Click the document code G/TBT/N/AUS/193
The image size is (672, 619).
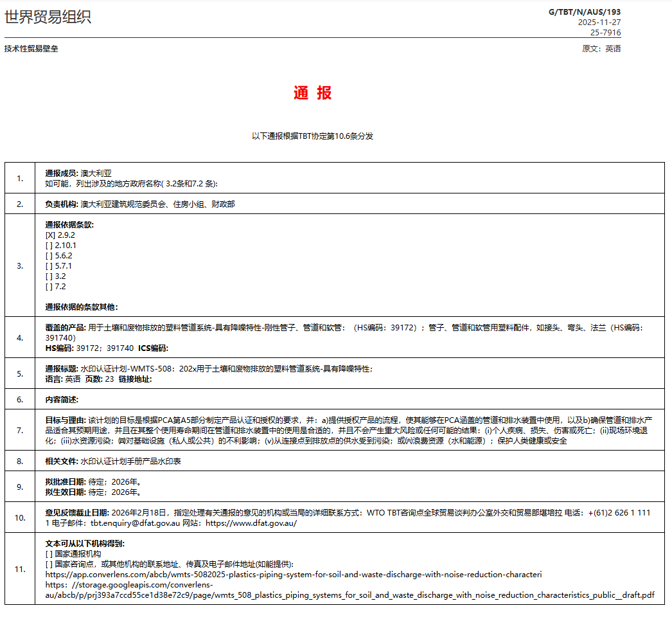pyautogui.click(x=585, y=12)
